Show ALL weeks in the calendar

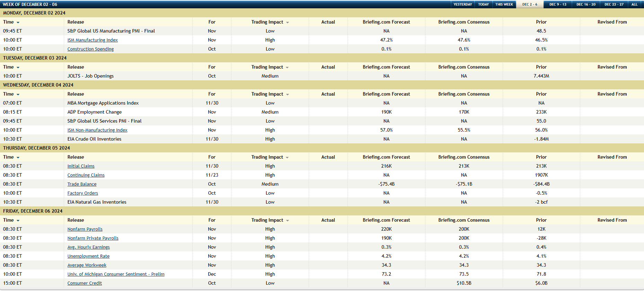point(634,5)
